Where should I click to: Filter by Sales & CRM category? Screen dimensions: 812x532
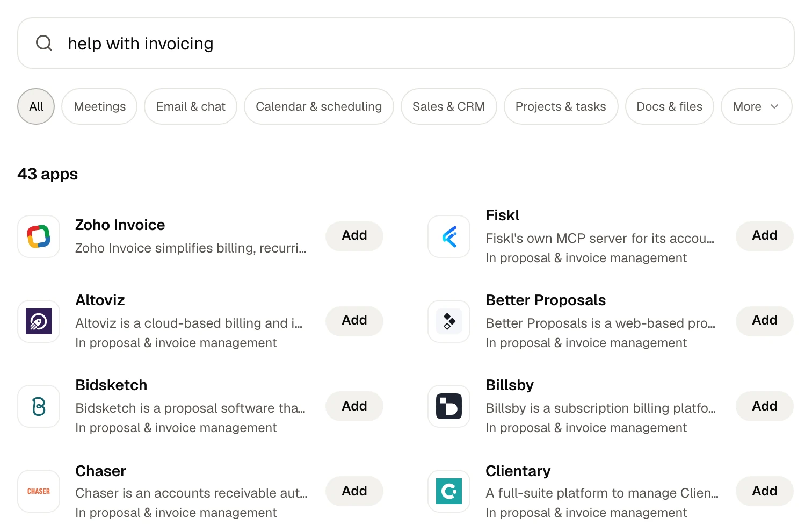point(449,106)
